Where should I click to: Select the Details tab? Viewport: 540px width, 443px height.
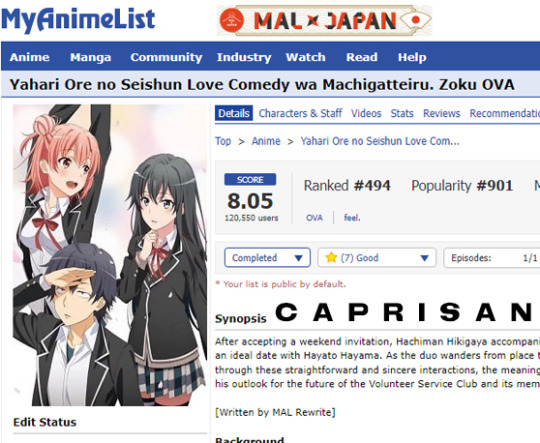click(x=234, y=113)
